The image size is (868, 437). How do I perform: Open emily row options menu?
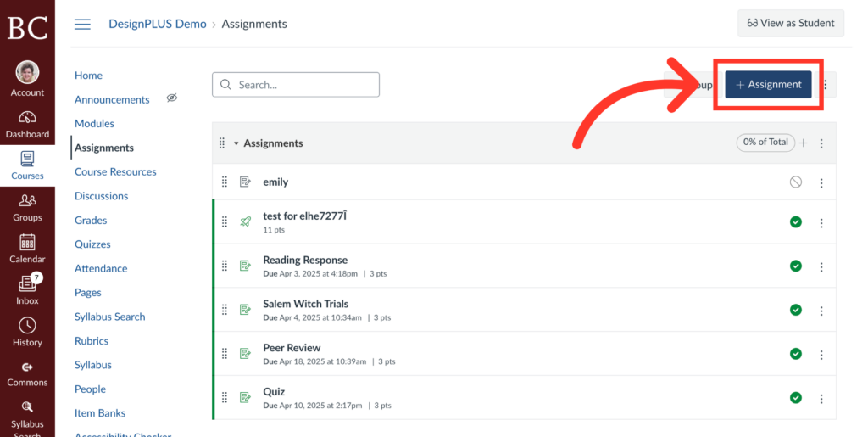(821, 182)
